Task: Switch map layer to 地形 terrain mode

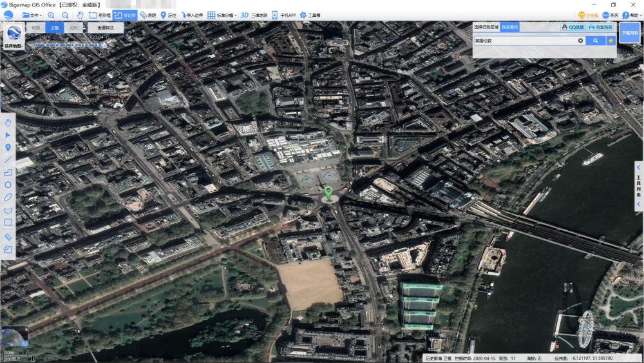Action: 73,28
